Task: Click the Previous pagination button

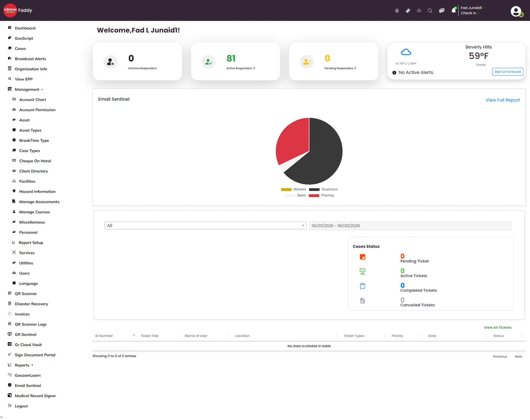Action: pyautogui.click(x=500, y=357)
